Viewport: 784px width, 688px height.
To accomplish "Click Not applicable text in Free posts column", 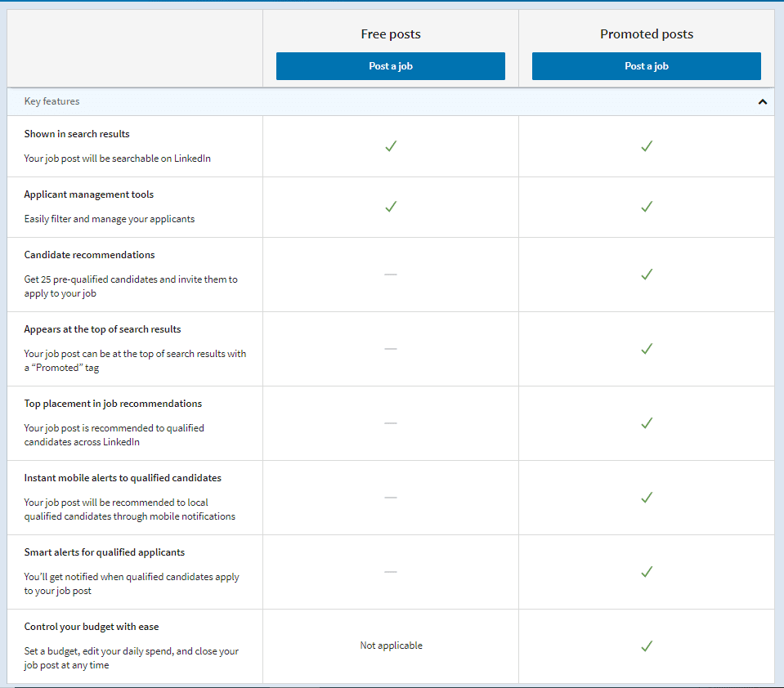I will click(x=391, y=646).
